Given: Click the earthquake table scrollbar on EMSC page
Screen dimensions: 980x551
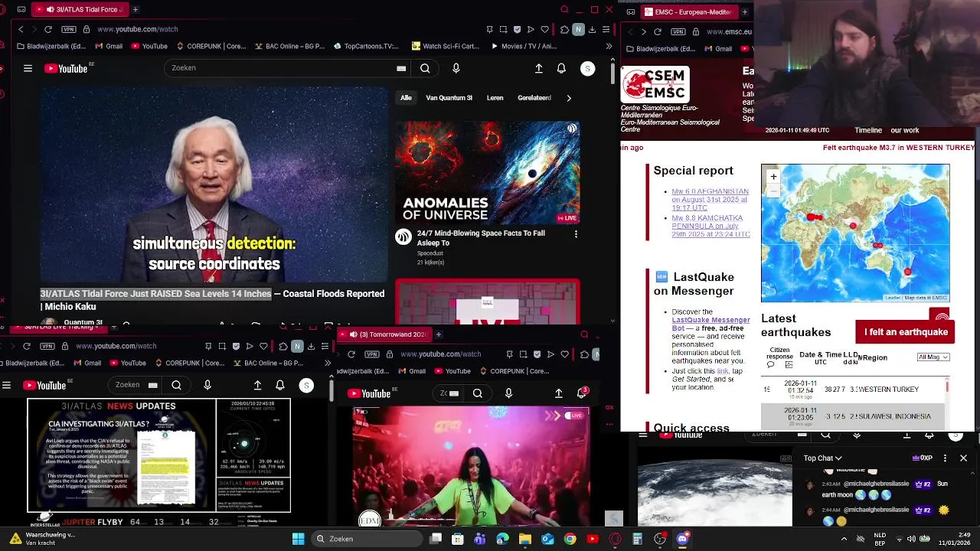Looking at the screenshot, I should click(x=947, y=387).
